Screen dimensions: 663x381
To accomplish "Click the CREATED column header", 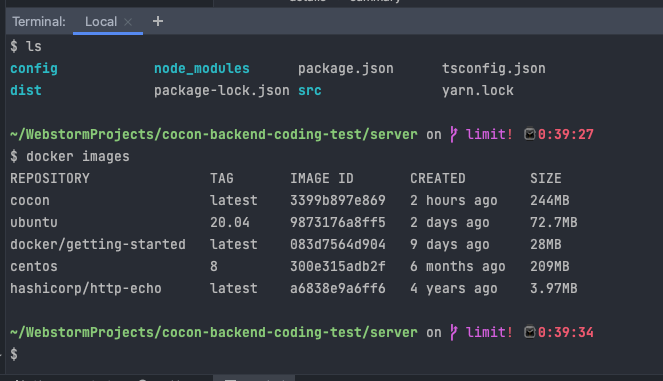I will click(x=438, y=178).
